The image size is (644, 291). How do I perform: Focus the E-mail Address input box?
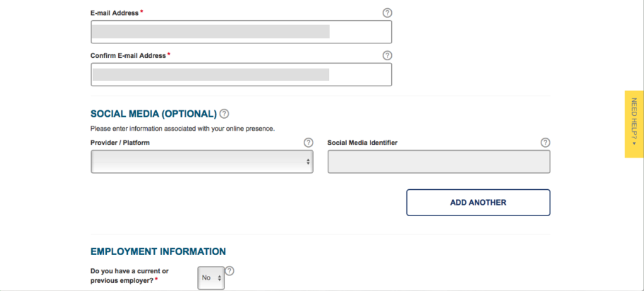(241, 31)
